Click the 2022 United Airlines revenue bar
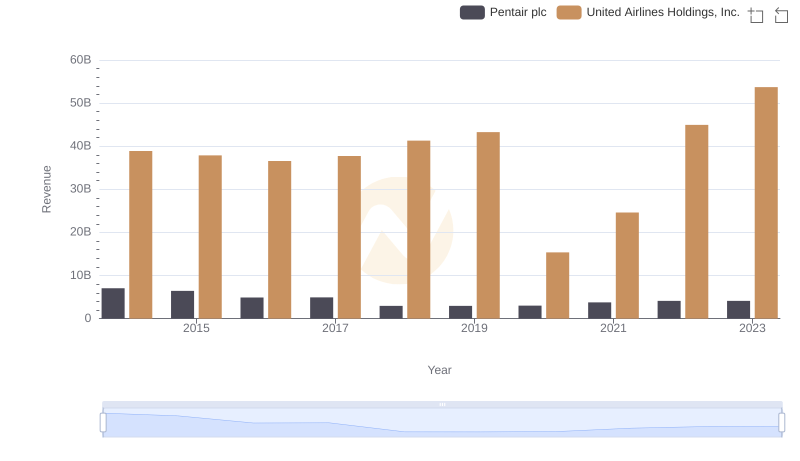This screenshot has height=461, width=800. (696, 221)
